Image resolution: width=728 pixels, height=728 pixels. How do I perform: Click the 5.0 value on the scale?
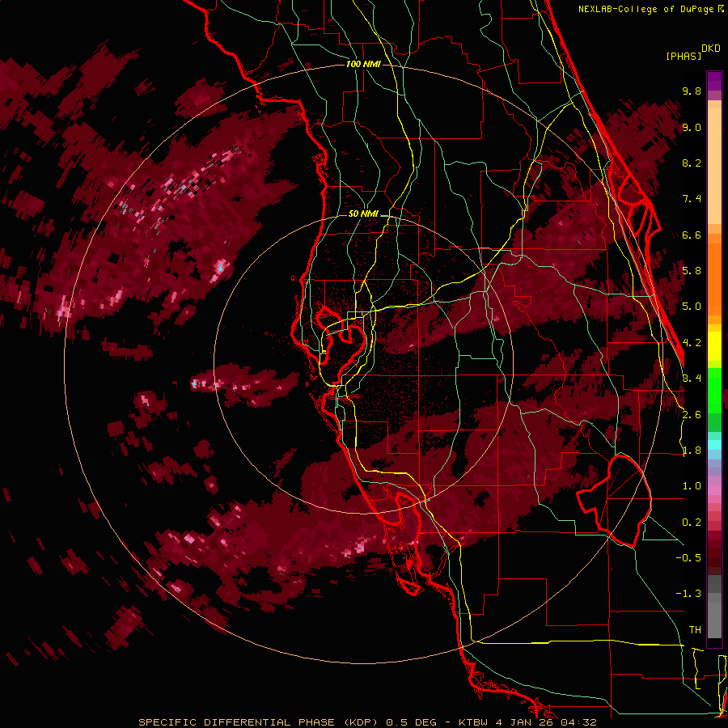(x=692, y=307)
